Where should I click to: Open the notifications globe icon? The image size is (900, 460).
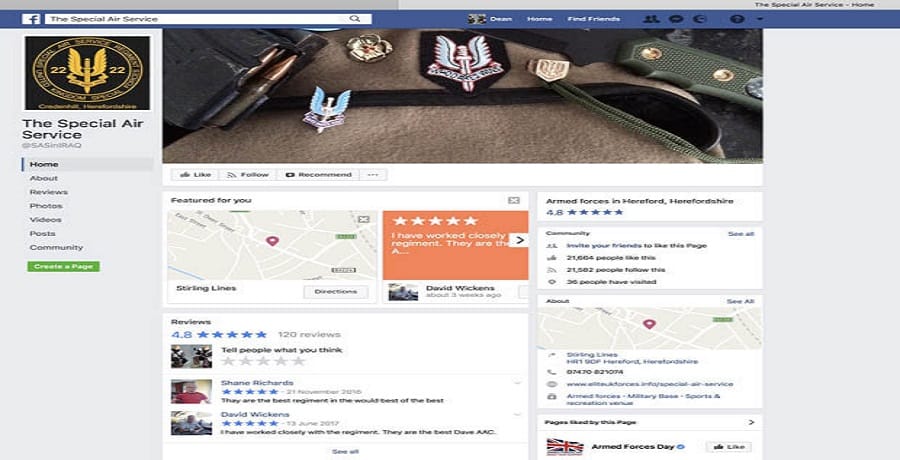[x=699, y=19]
